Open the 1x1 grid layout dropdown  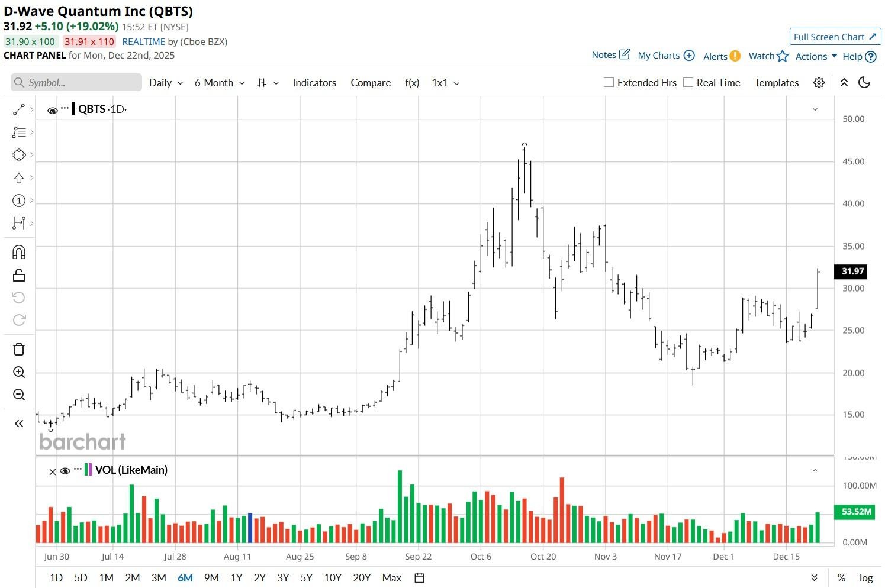(x=446, y=83)
